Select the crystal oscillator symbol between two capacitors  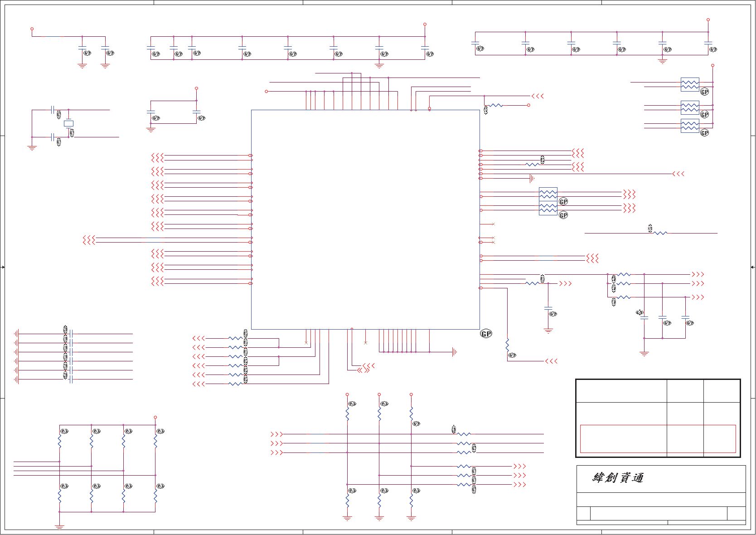point(68,123)
